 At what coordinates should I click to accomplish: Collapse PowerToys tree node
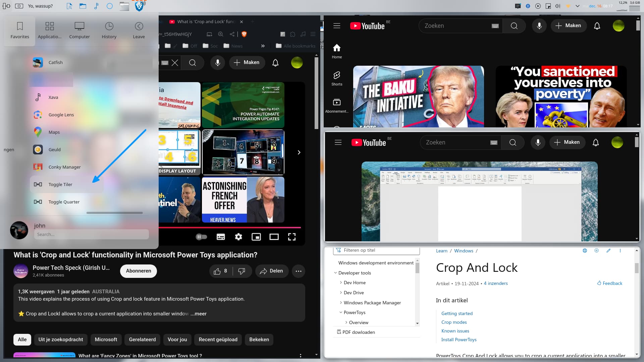click(341, 312)
